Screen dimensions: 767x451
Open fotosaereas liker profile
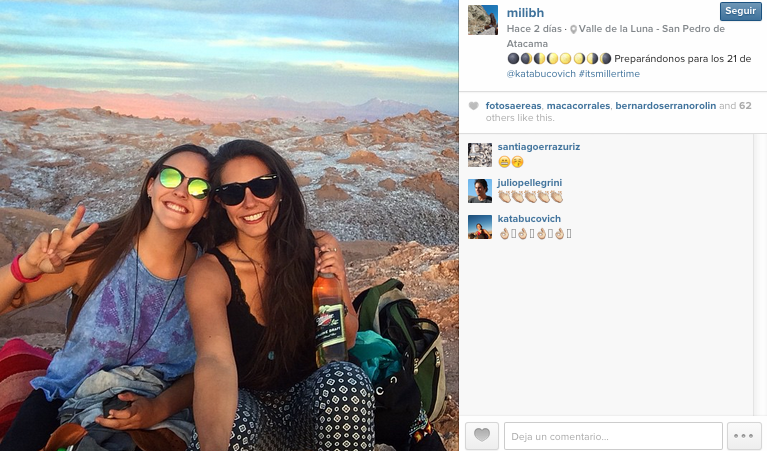point(513,106)
